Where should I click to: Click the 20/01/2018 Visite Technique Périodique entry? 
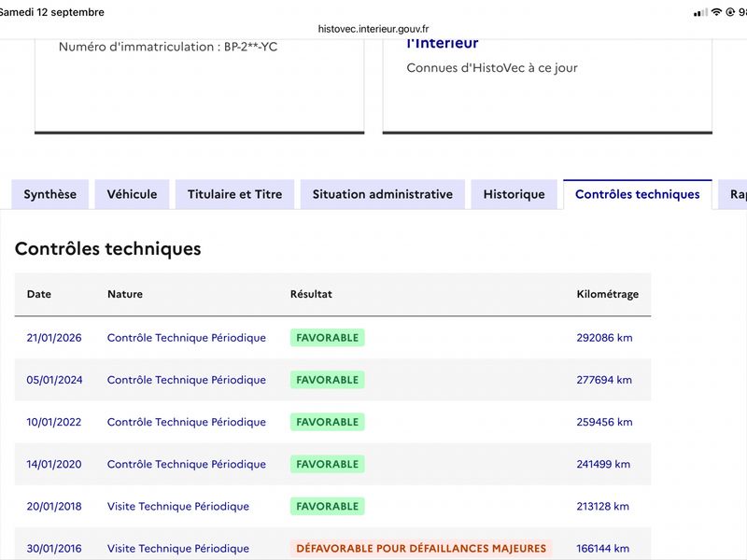pyautogui.click(x=178, y=506)
